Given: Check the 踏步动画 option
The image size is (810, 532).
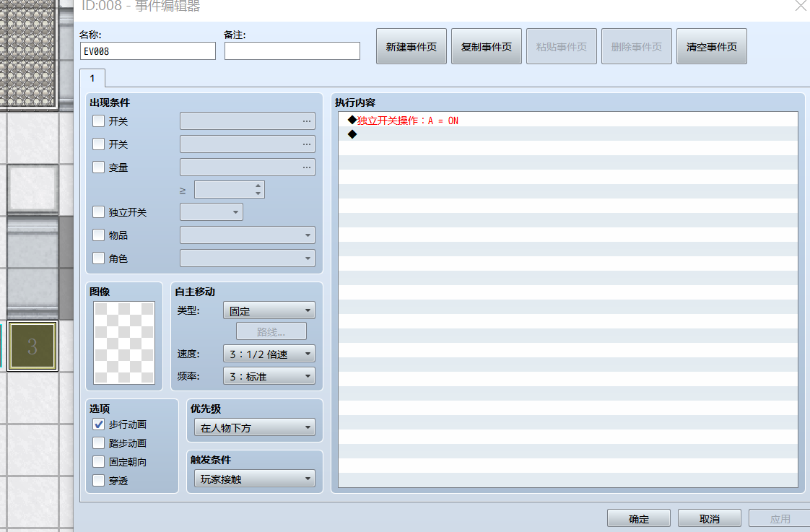Looking at the screenshot, I should (98, 442).
